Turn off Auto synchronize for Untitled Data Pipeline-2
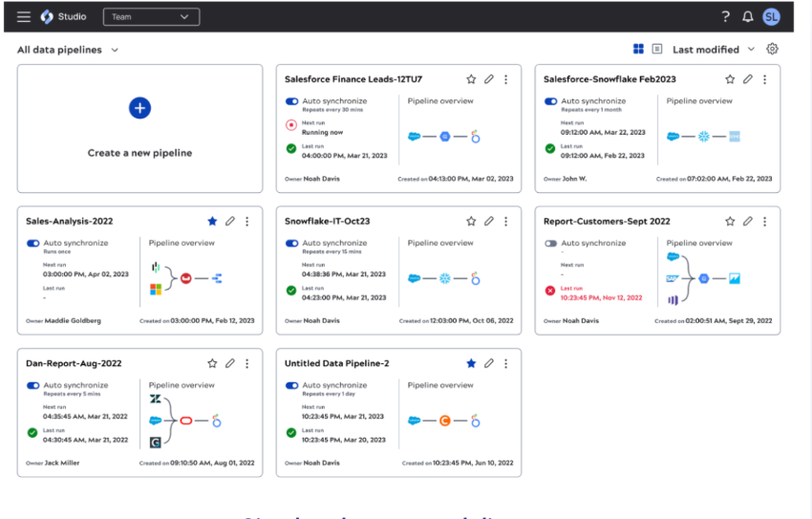This screenshot has width=812, height=519. 291,386
